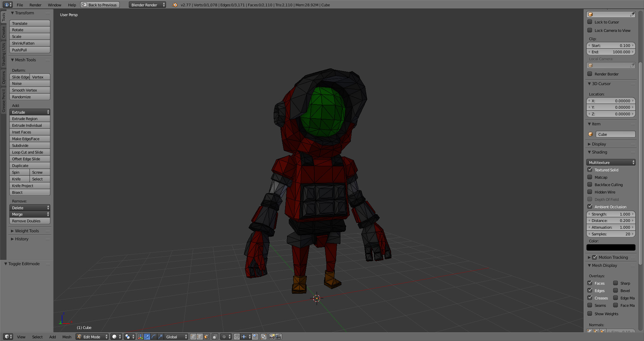The height and width of the screenshot is (341, 644).
Task: Expand the History panel
Action: click(21, 239)
